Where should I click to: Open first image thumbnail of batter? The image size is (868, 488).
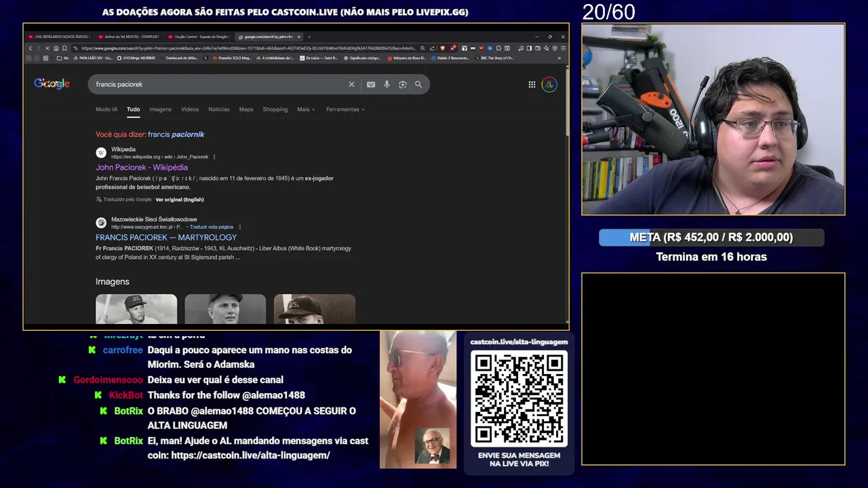[136, 309]
